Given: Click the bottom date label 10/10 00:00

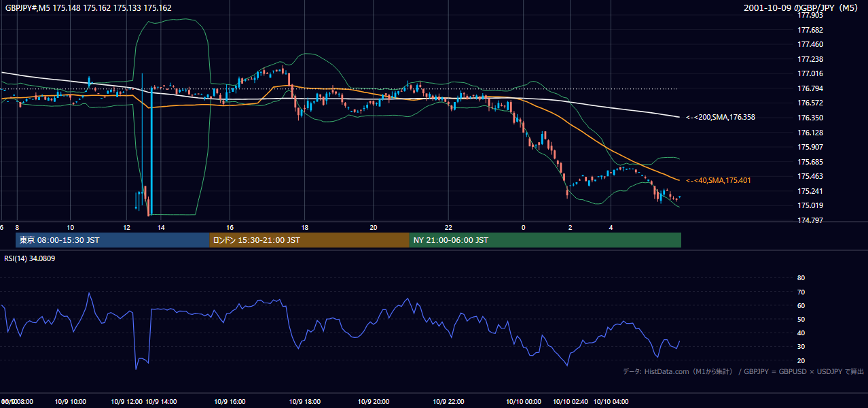Looking at the screenshot, I should click(524, 402).
